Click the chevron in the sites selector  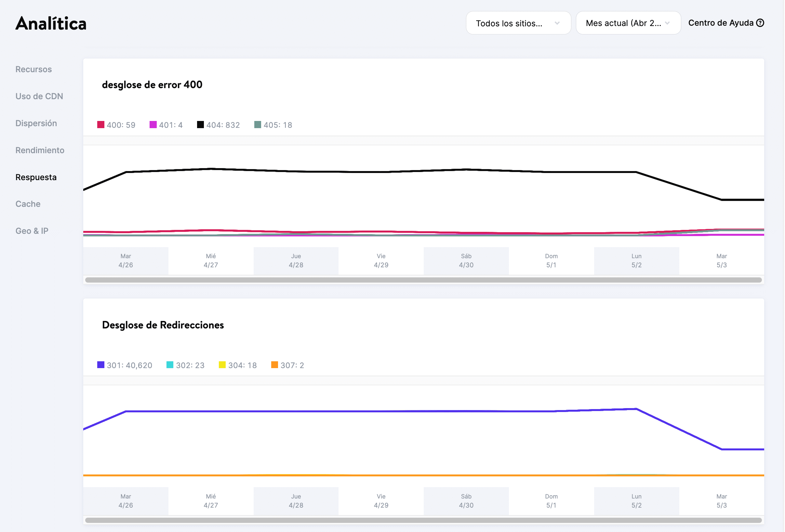pos(557,23)
